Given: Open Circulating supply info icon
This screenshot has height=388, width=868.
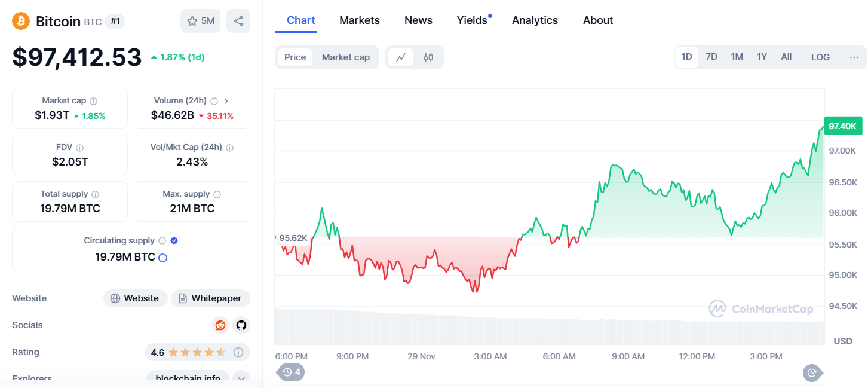Looking at the screenshot, I should coord(161,241).
